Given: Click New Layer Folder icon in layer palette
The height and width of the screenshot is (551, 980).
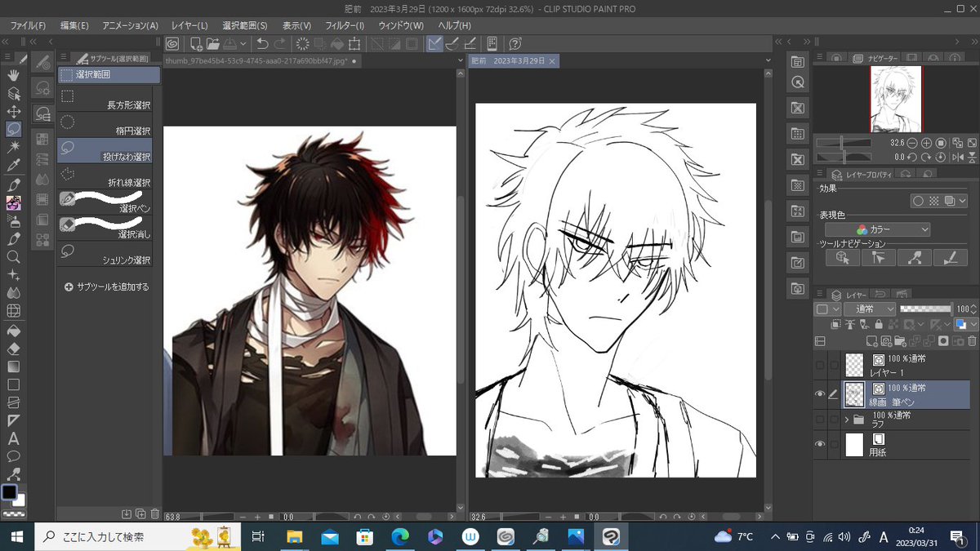Looking at the screenshot, I should point(902,341).
